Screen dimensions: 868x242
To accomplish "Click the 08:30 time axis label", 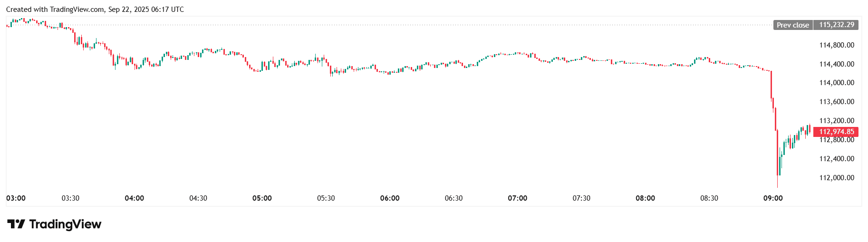I will 709,198.
